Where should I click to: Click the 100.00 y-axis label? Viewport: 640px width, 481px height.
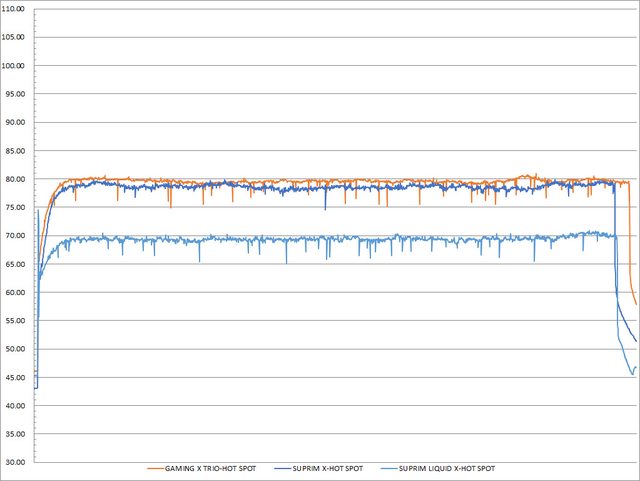tap(17, 66)
